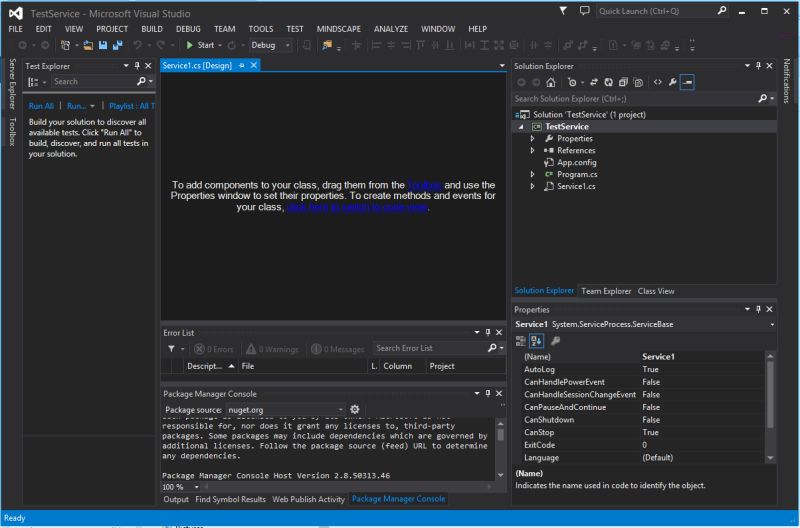Click the Run All tests link

tap(41, 105)
